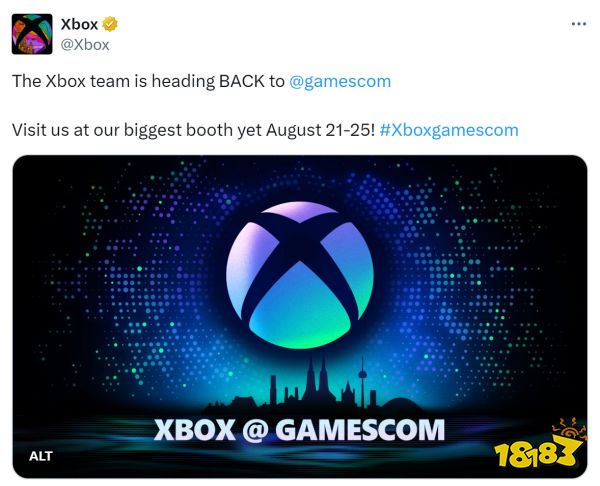The height and width of the screenshot is (486, 600).
Task: Click the gold verified badge beside Xbox
Action: tap(110, 24)
